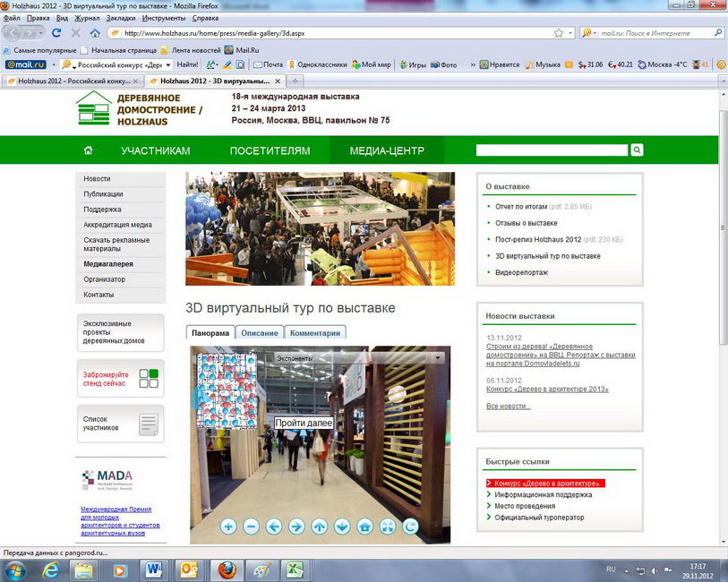Open the Видеорепортаж link

tap(522, 272)
